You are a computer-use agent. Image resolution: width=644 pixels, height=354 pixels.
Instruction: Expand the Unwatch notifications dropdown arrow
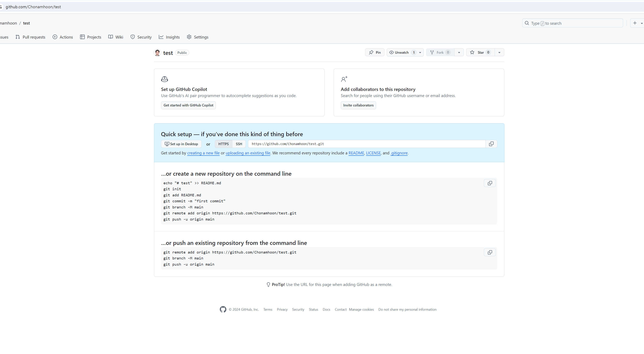pyautogui.click(x=420, y=52)
